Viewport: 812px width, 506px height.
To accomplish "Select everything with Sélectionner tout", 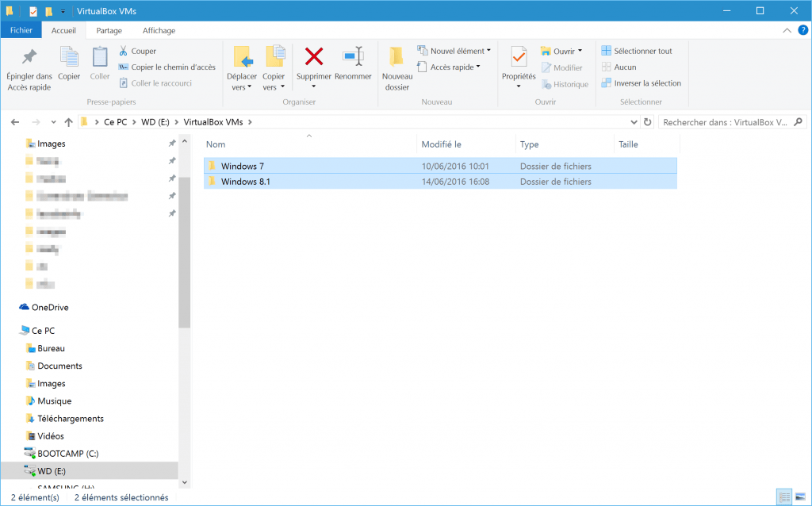I will [637, 51].
